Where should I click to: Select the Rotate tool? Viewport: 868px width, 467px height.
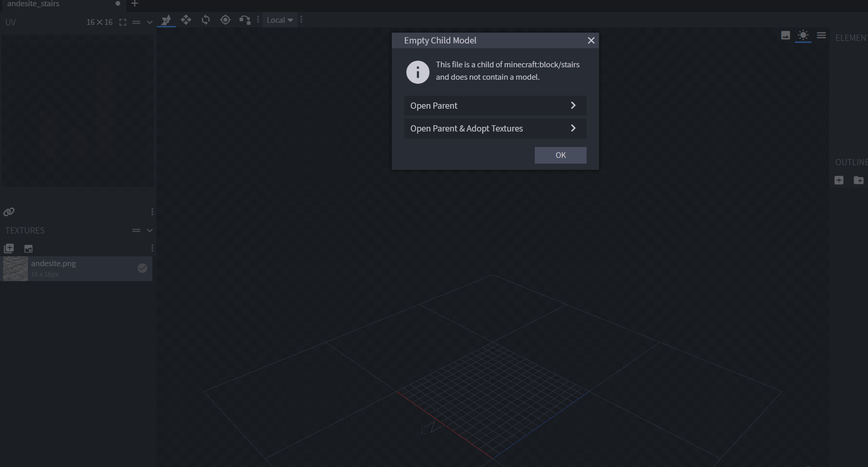[x=206, y=20]
